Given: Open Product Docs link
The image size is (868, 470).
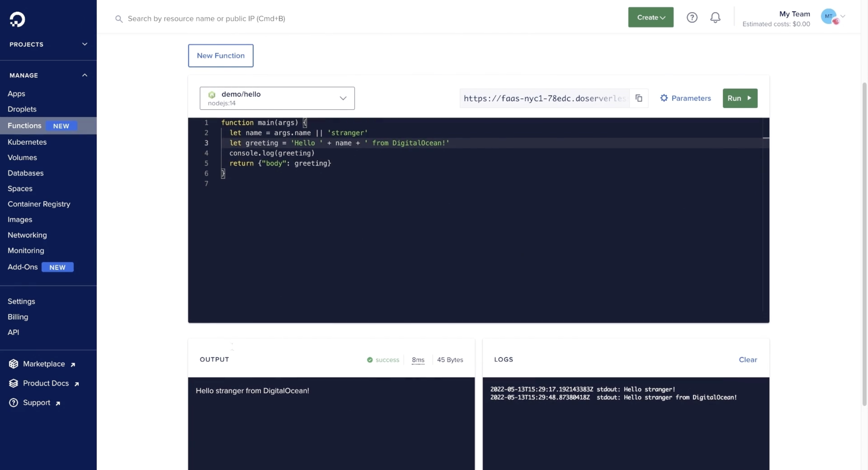Looking at the screenshot, I should (45, 383).
